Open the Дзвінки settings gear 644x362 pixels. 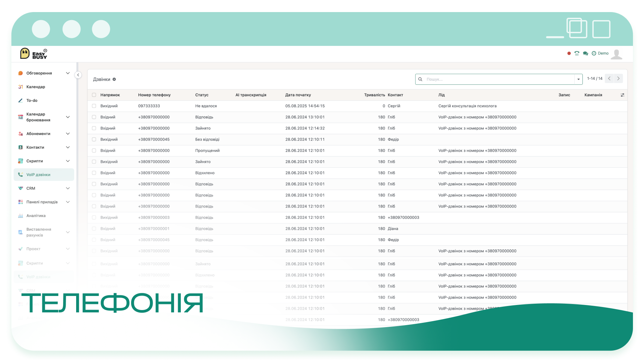tap(114, 79)
